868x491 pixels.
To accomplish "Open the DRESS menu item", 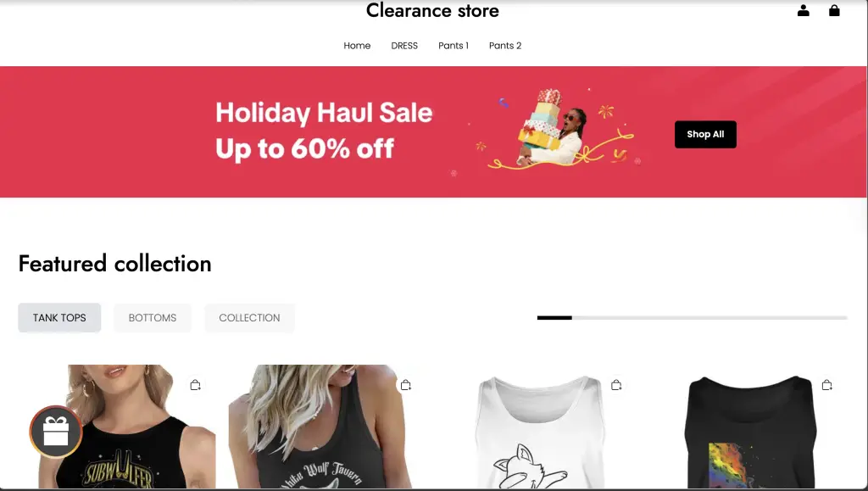I will pos(404,46).
